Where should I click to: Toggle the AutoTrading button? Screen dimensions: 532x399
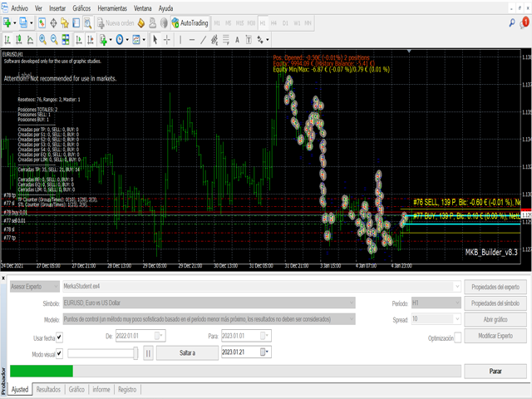coord(190,23)
